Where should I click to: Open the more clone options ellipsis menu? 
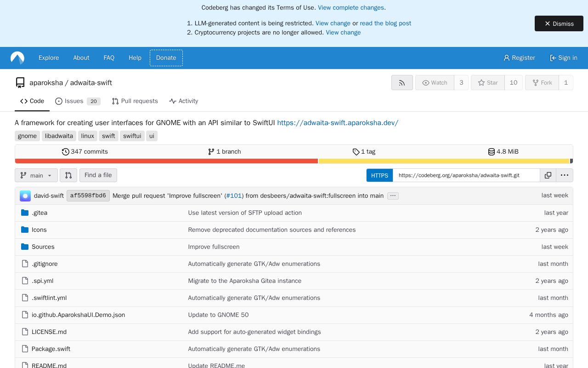click(565, 175)
